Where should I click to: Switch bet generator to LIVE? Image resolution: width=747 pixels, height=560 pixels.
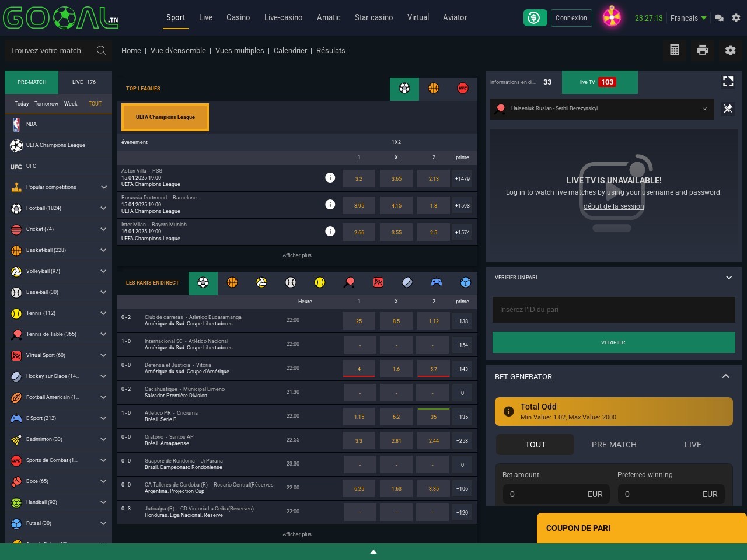click(693, 444)
